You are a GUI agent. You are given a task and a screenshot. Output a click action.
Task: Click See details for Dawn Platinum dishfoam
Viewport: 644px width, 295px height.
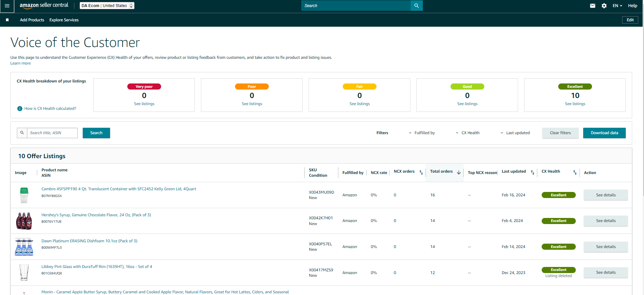point(606,247)
